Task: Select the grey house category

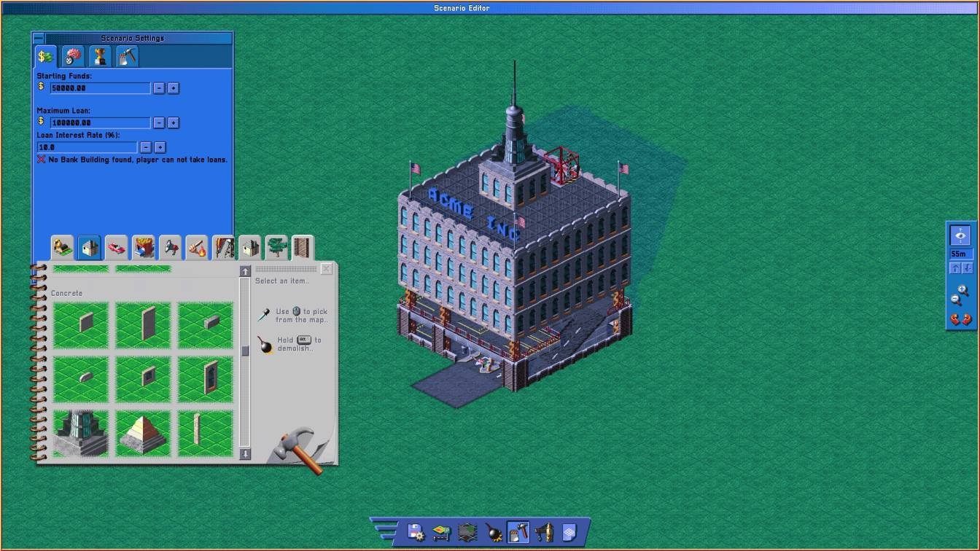Action: [x=250, y=248]
